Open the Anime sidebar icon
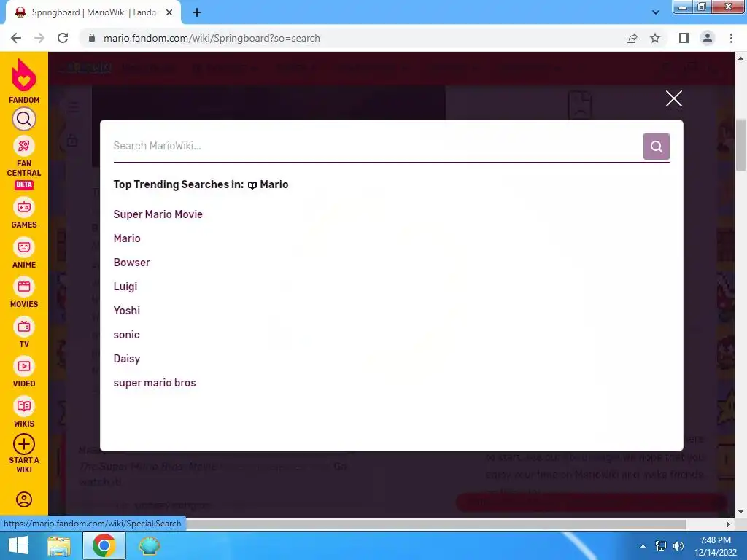 [x=24, y=247]
